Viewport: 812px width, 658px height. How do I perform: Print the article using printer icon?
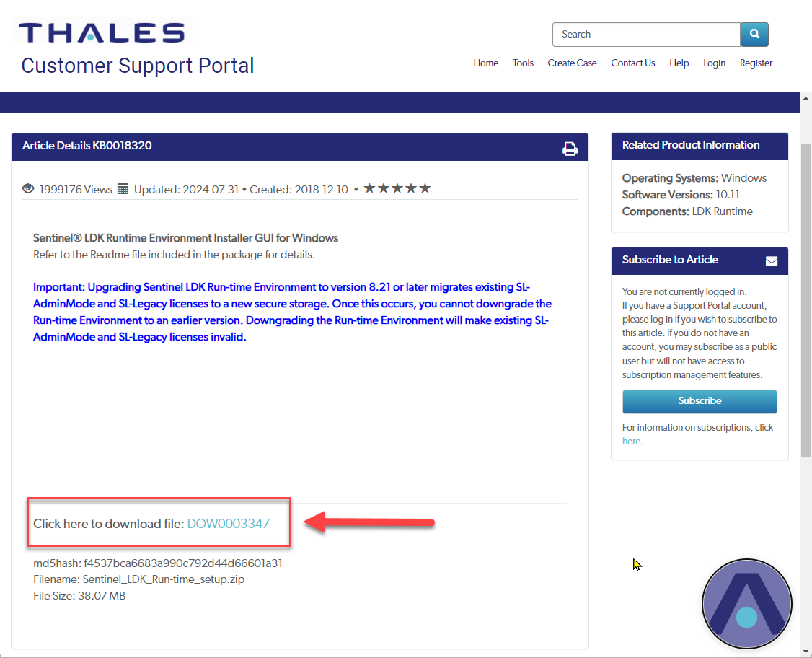[570, 149]
